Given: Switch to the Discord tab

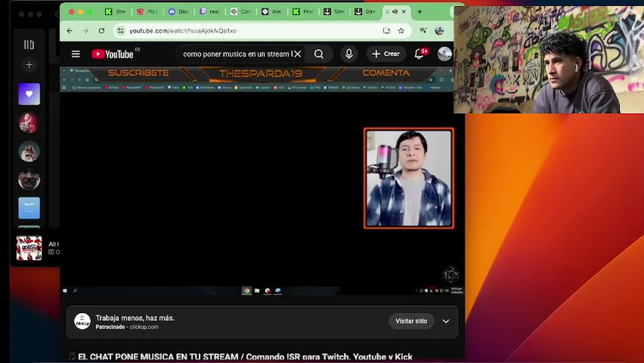Looking at the screenshot, I should 178,12.
